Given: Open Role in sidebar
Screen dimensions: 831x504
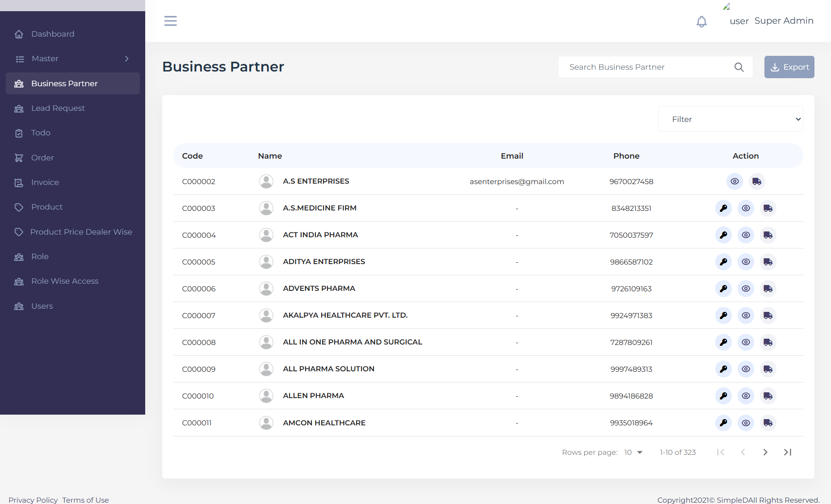Looking at the screenshot, I should click(x=72, y=256).
